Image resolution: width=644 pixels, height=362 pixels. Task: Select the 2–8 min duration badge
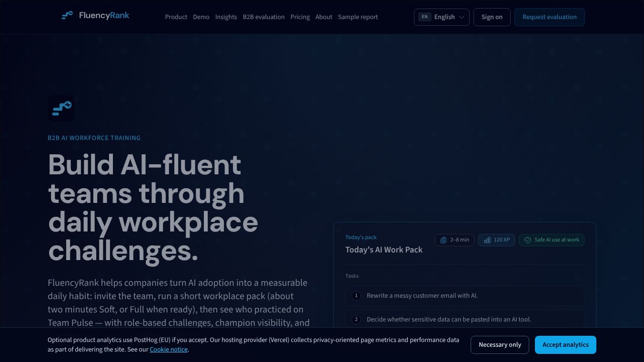tap(454, 240)
